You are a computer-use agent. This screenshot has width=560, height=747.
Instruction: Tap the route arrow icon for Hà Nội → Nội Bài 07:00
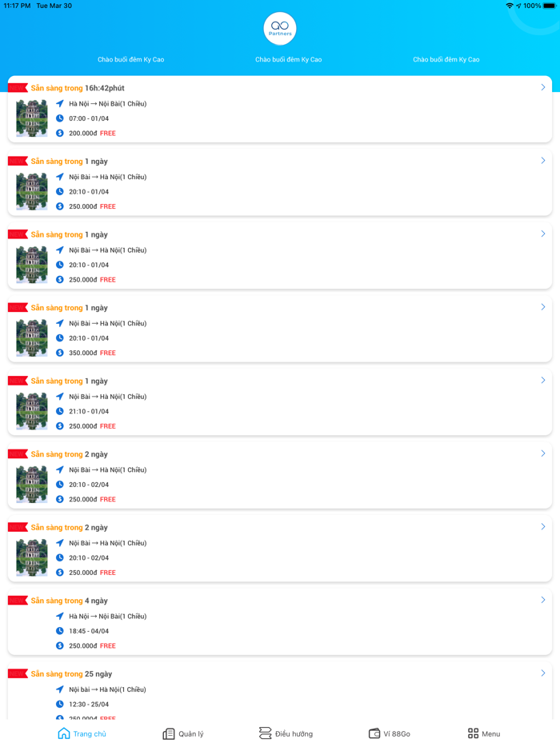(x=59, y=103)
